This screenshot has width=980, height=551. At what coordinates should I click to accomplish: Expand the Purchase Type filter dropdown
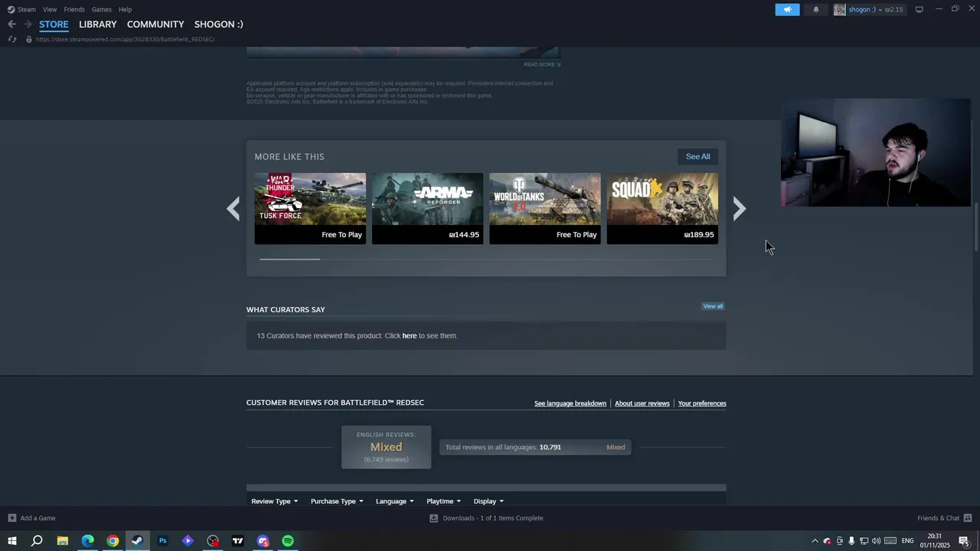[x=337, y=501]
